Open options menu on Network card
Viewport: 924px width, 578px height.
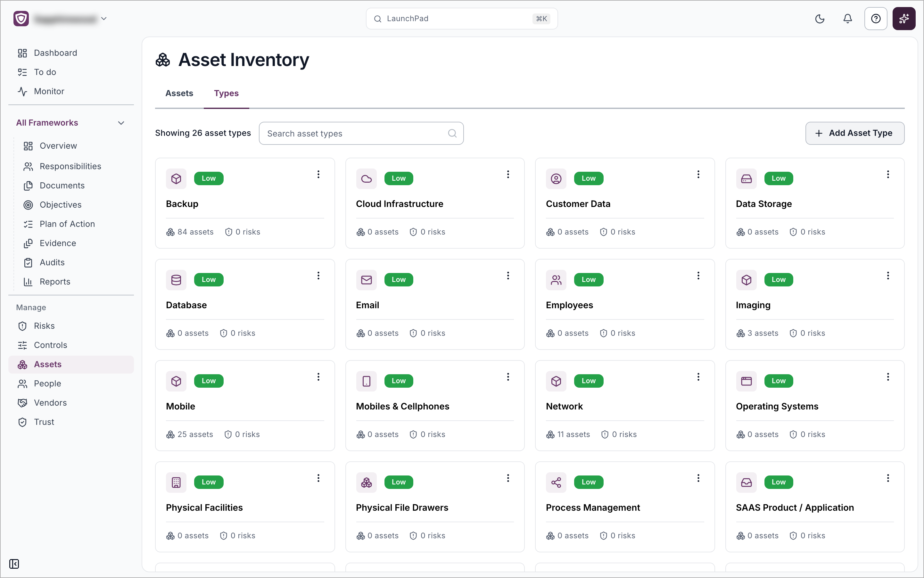point(698,377)
